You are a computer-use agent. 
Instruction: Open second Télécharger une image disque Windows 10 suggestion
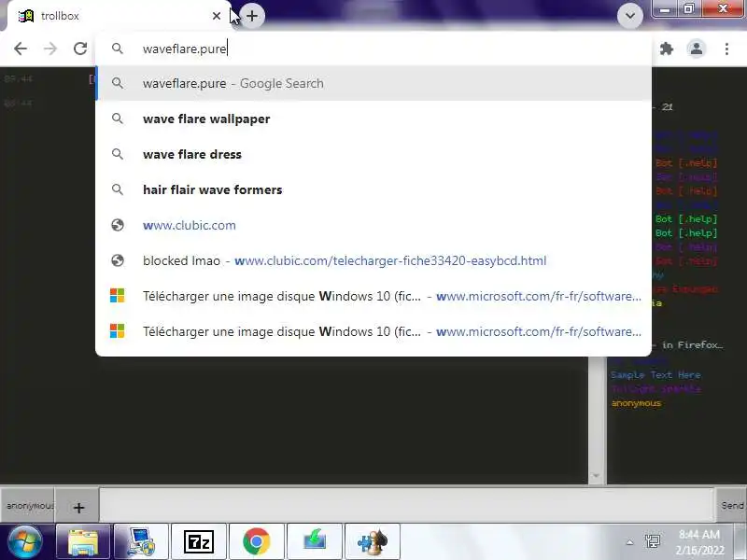(373, 331)
